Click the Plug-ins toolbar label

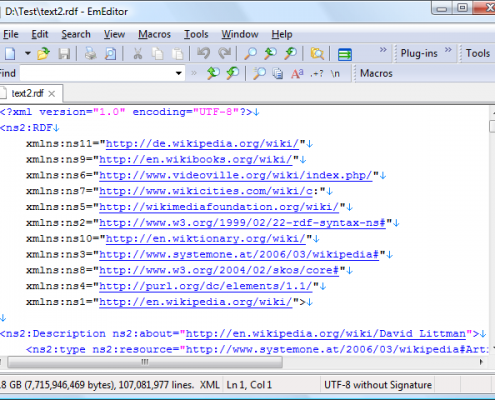click(419, 53)
